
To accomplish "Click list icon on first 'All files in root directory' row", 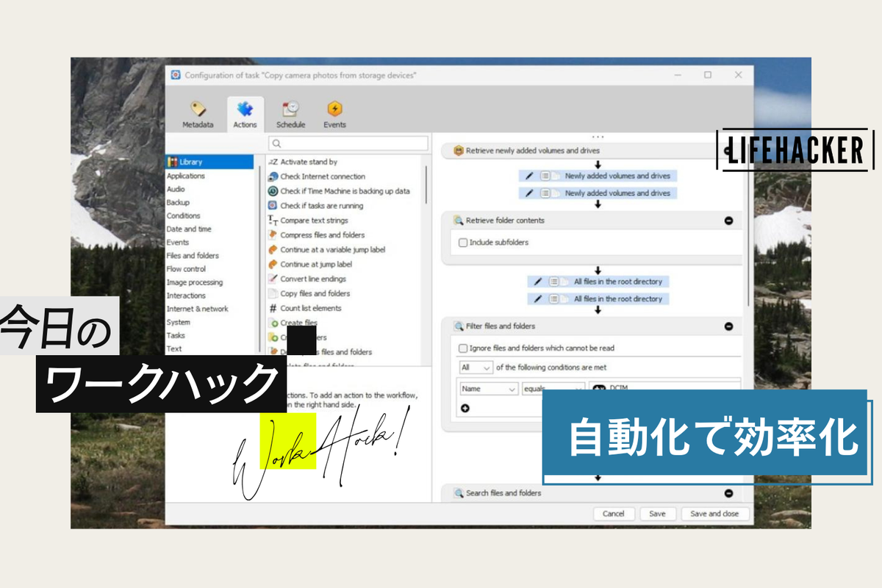I will [553, 282].
